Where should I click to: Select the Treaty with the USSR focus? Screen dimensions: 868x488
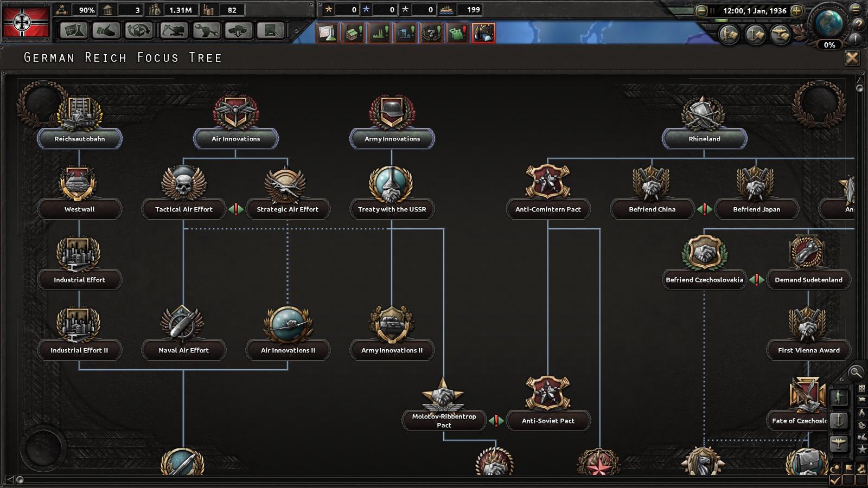pos(392,209)
